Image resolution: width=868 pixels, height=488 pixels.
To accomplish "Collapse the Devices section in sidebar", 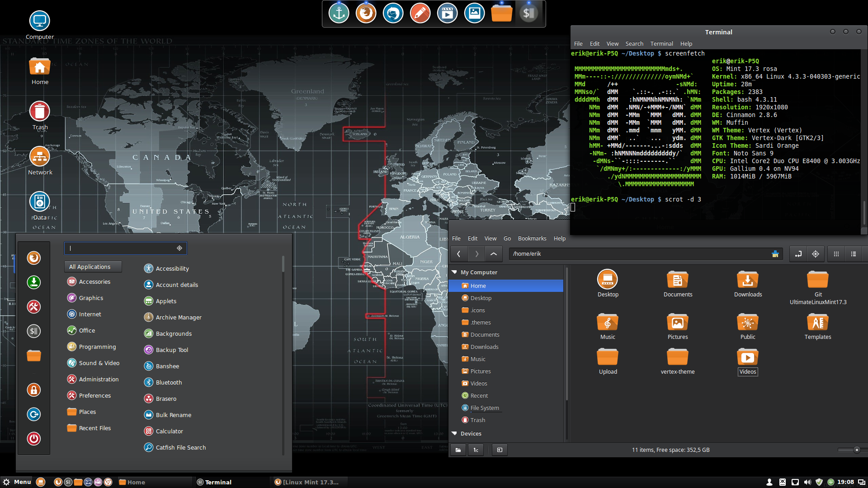I will coord(454,434).
